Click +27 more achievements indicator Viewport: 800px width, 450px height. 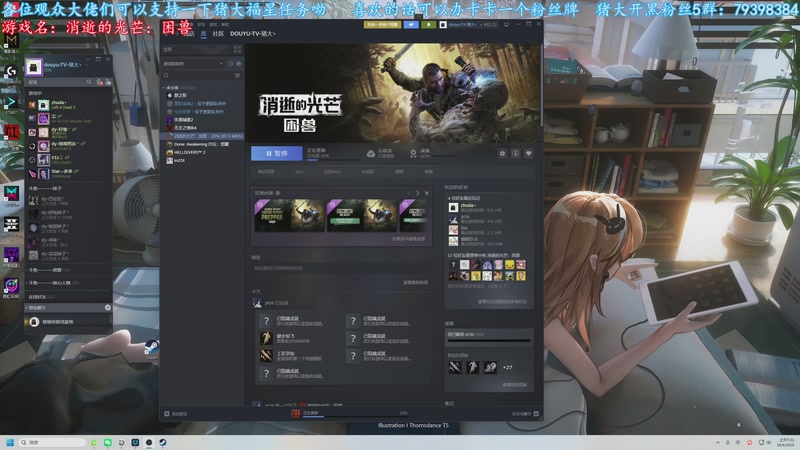click(508, 367)
